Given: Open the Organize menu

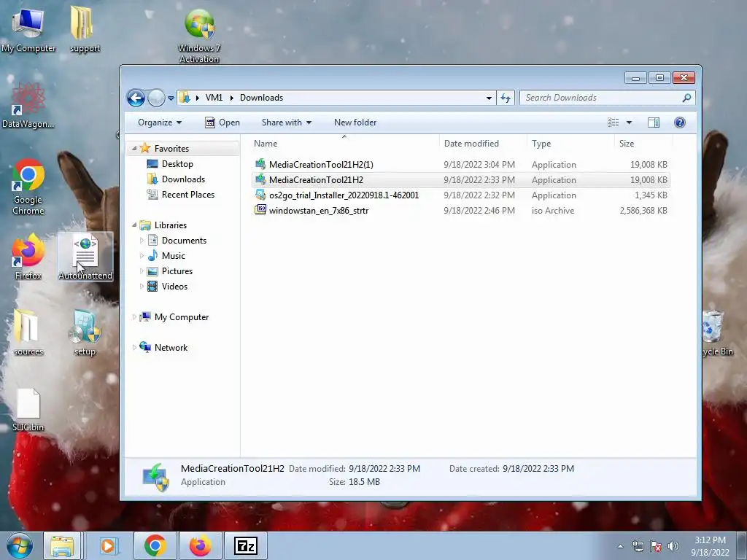Looking at the screenshot, I should tap(160, 122).
